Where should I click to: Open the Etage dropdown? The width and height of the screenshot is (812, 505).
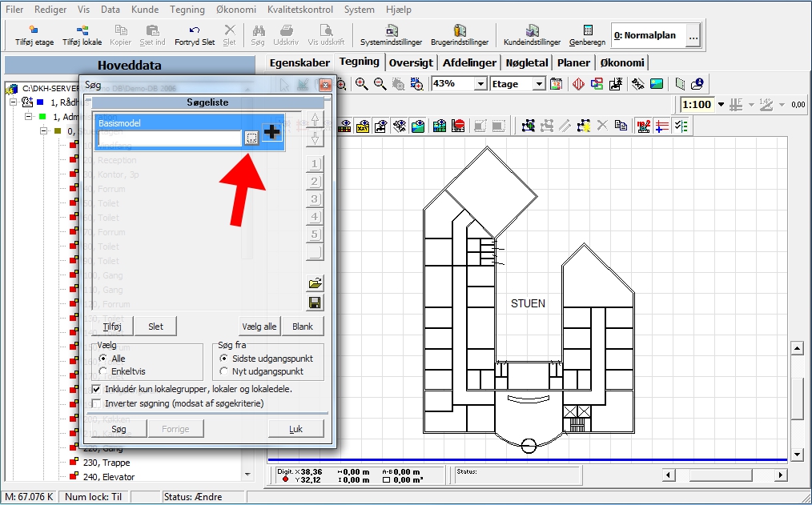click(539, 84)
